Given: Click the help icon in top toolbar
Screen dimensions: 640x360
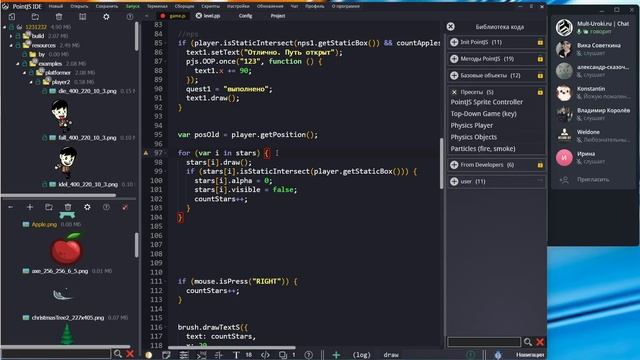Looking at the screenshot, I should tap(130, 17).
